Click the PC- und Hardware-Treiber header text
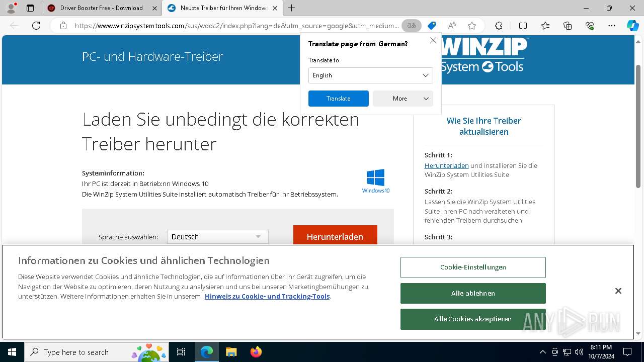The image size is (644, 362). coord(152,57)
